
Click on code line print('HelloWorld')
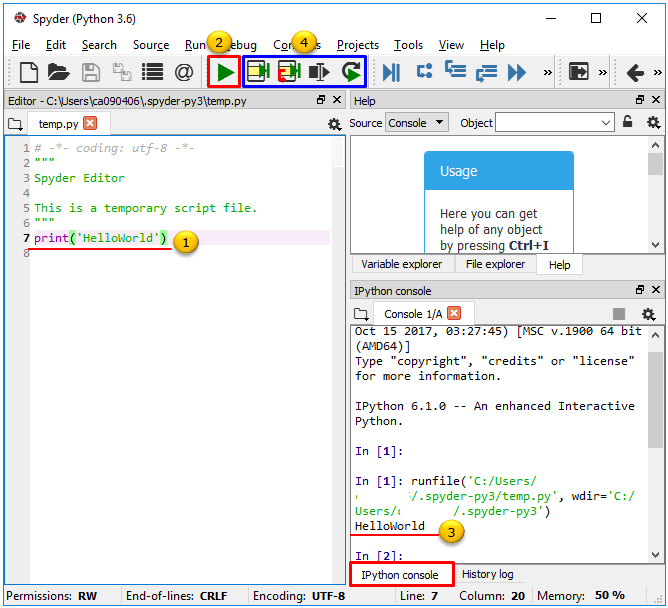pos(101,238)
